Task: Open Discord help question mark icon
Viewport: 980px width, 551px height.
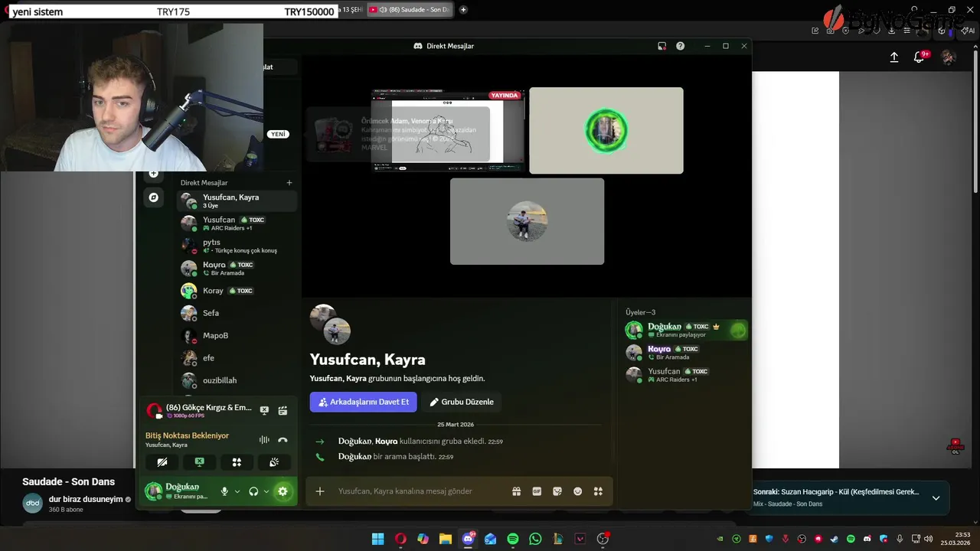Action: [x=680, y=46]
